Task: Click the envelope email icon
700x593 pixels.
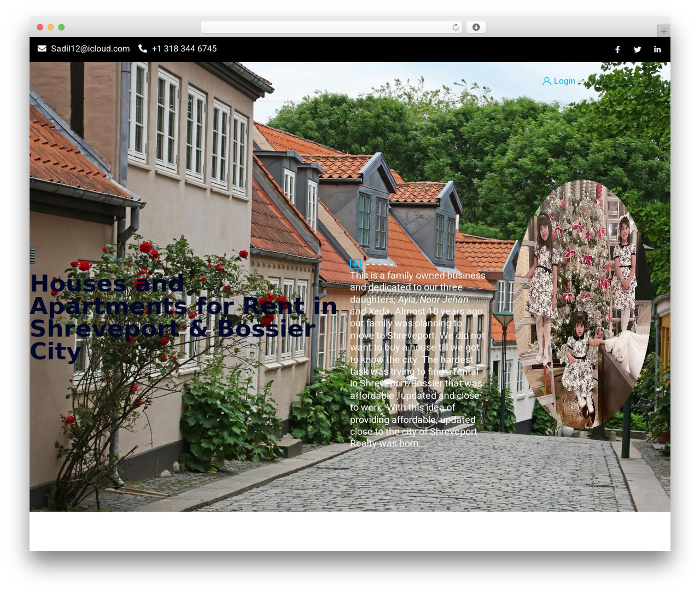Action: pyautogui.click(x=42, y=49)
